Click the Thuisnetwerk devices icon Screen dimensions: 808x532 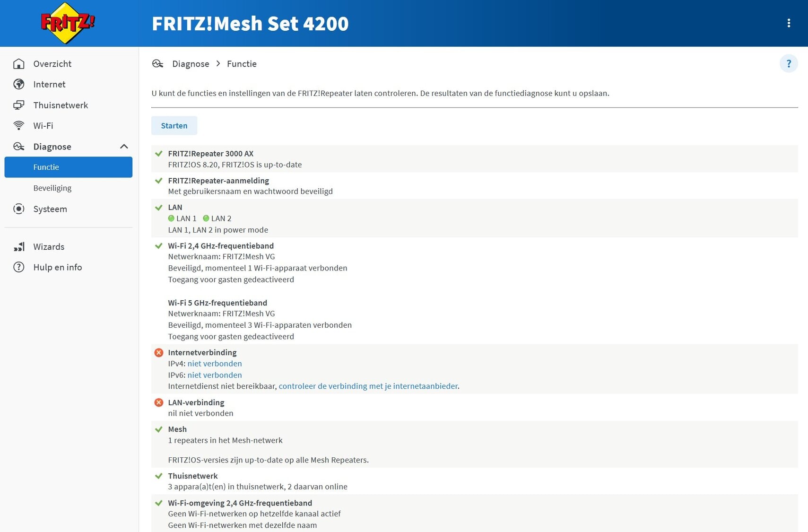click(x=19, y=105)
